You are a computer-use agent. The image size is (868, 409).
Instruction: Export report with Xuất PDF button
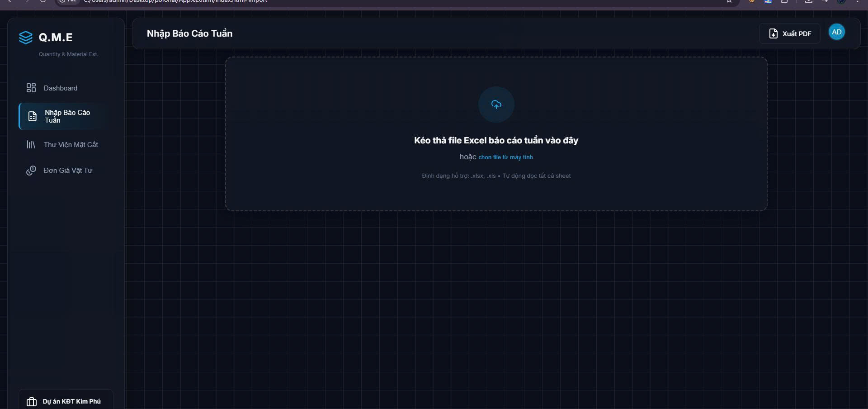click(x=790, y=33)
